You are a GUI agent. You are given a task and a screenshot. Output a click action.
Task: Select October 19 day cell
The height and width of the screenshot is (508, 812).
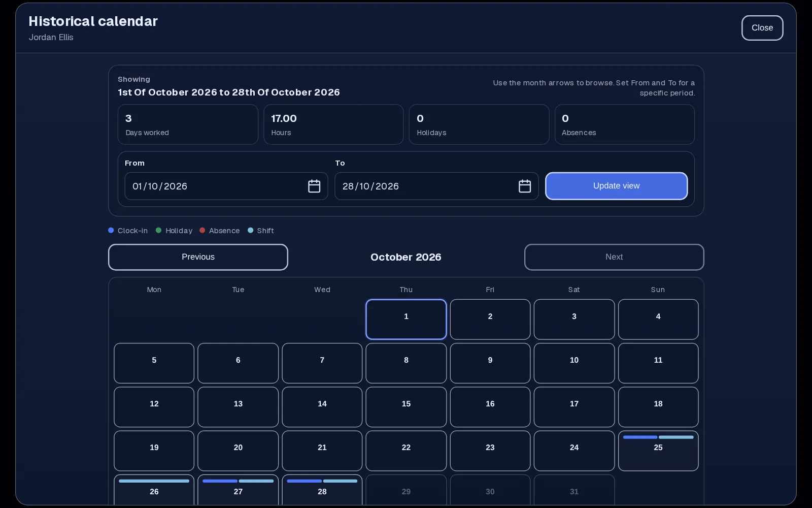tap(154, 451)
